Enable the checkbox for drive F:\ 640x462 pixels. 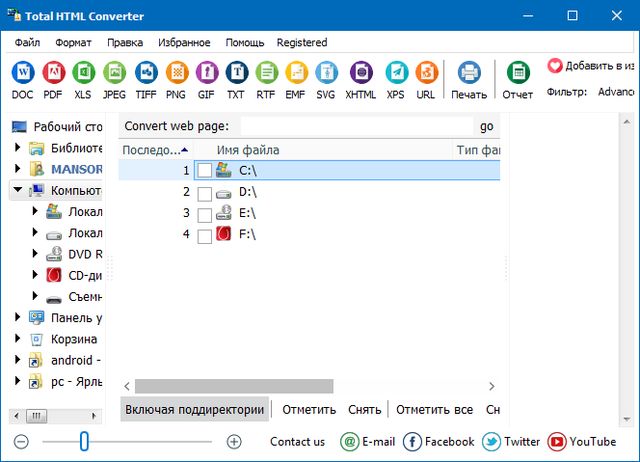[x=204, y=236]
